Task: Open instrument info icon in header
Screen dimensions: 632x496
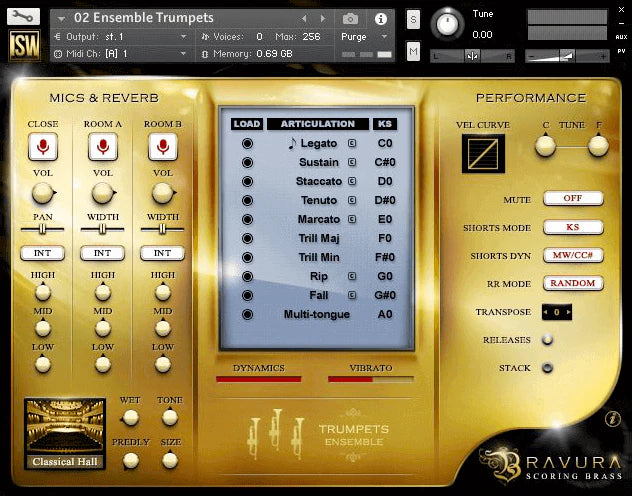Action: click(380, 19)
